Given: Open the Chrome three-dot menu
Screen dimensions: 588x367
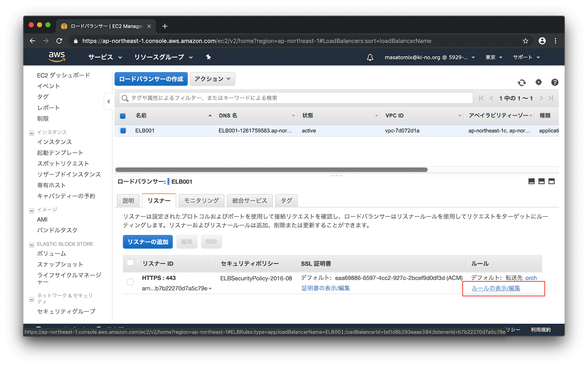Looking at the screenshot, I should click(x=556, y=41).
